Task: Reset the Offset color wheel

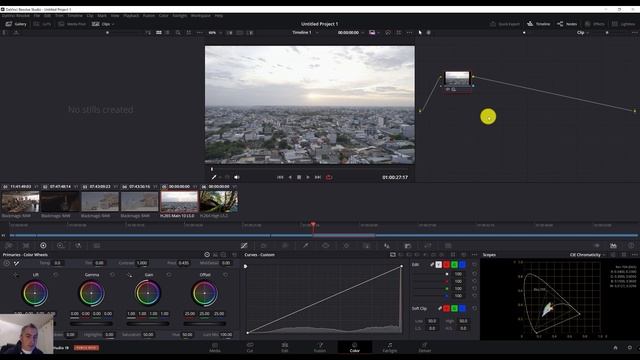Action: point(225,275)
